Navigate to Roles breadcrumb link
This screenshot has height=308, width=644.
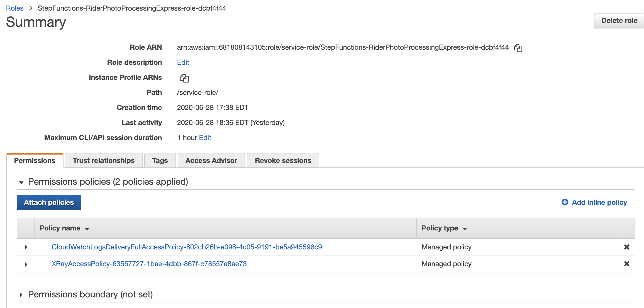click(15, 8)
